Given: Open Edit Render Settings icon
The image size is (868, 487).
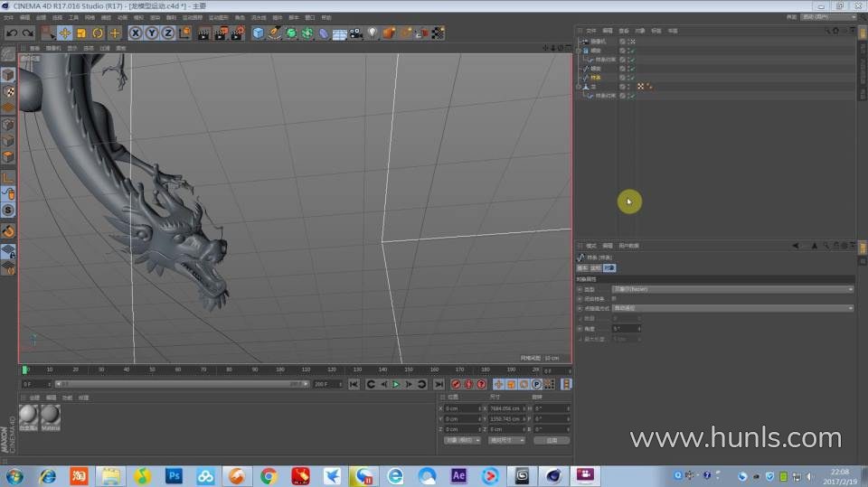Looking at the screenshot, I should pos(238,33).
